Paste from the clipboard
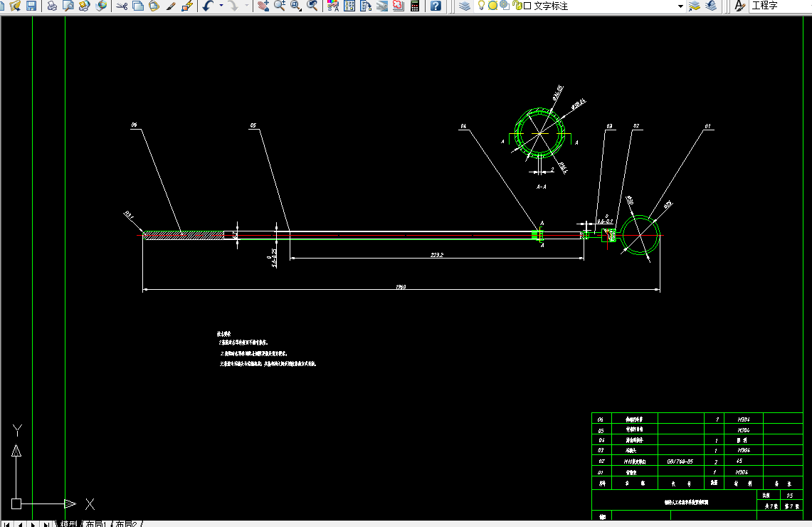812x527 pixels. pos(154,6)
